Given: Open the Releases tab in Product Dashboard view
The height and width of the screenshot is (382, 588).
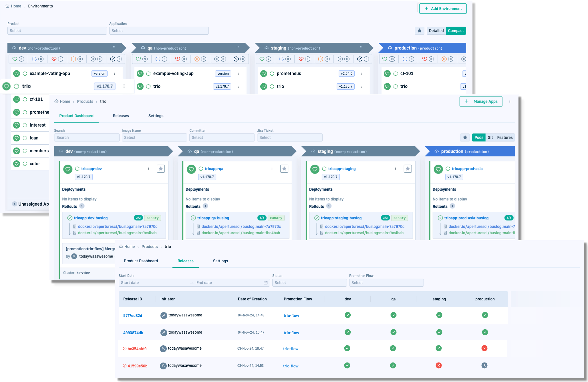Looking at the screenshot, I should [x=121, y=116].
